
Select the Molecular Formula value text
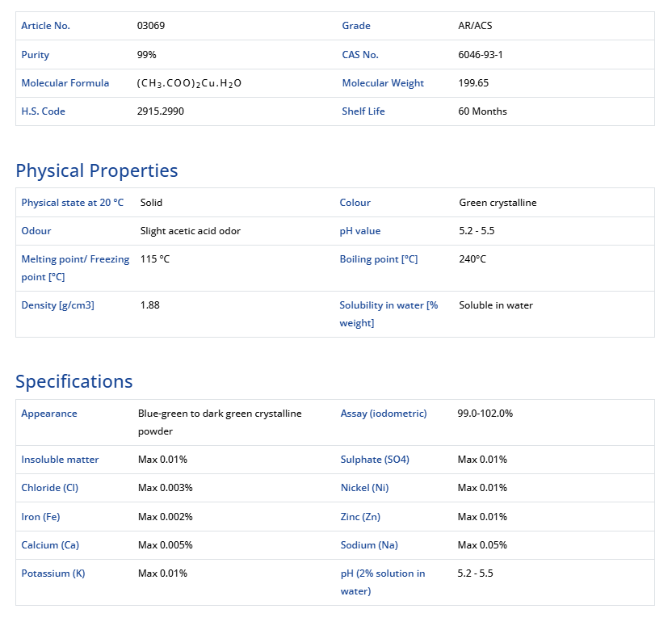point(189,83)
